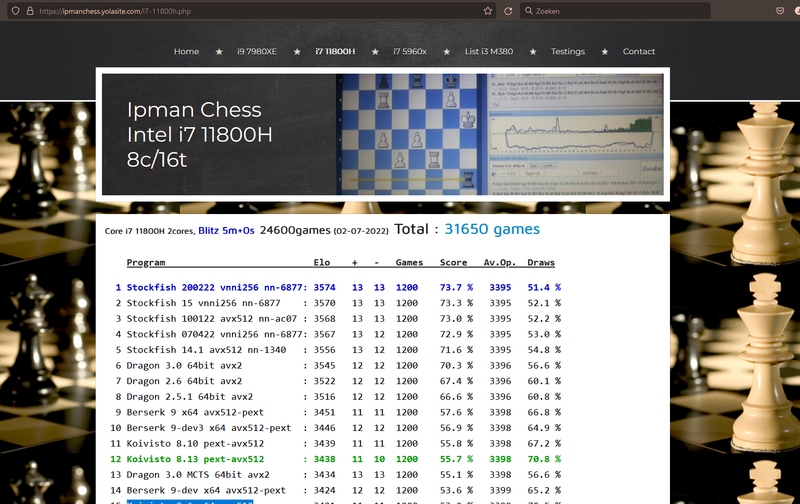Click the Elo column header

click(x=321, y=262)
